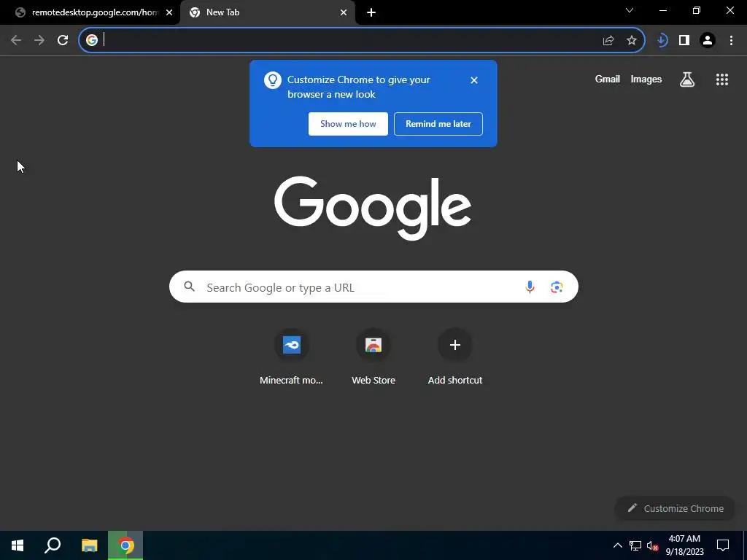Share this page via the share icon
Image resolution: width=747 pixels, height=560 pixels.
[608, 41]
